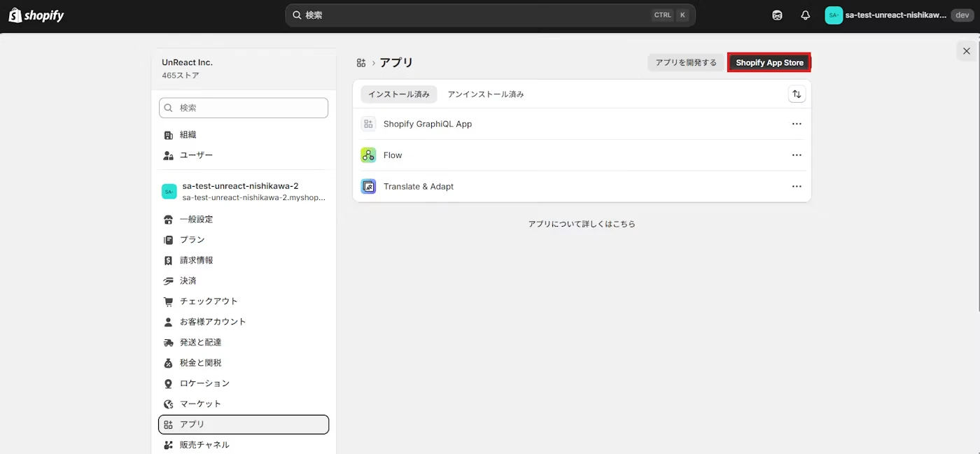Focus the top 検索 search bar
This screenshot has width=980, height=454.
[490, 15]
